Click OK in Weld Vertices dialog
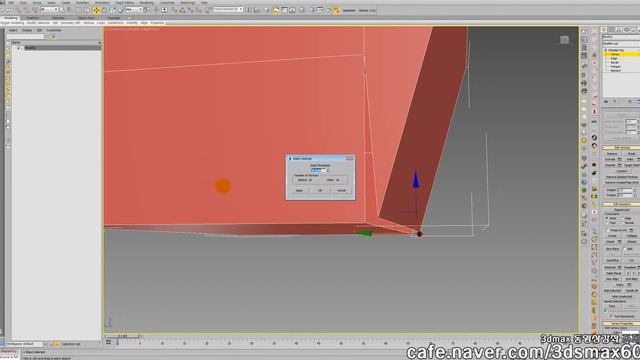Image resolution: width=640 pixels, height=360 pixels. pyautogui.click(x=320, y=190)
